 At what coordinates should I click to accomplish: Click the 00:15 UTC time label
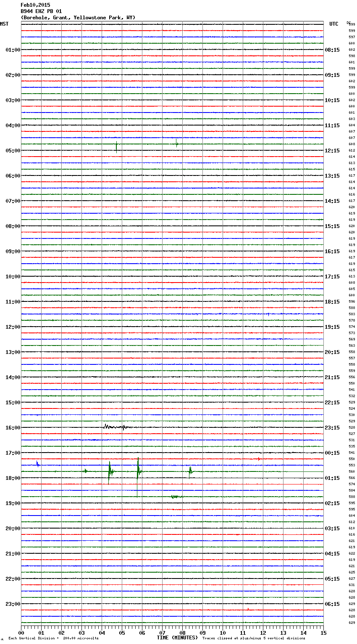pyautogui.click(x=332, y=453)
